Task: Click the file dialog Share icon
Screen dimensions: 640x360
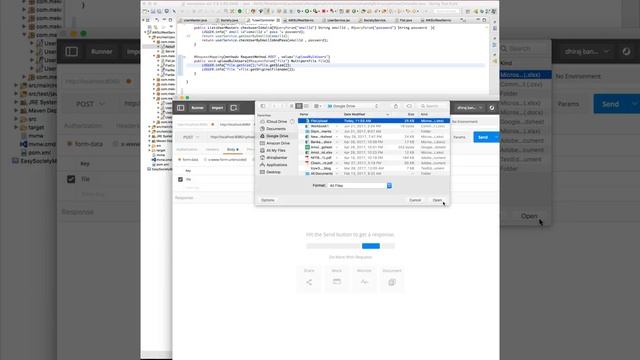Action: tap(396, 106)
